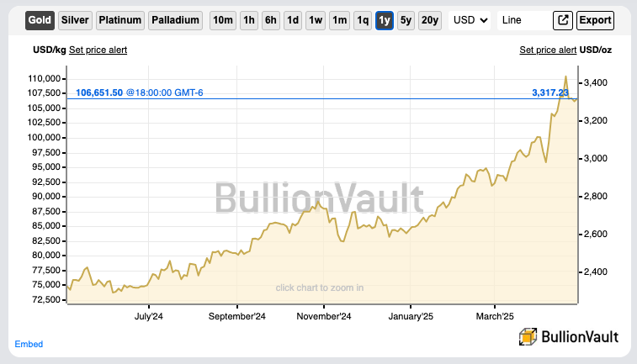This screenshot has width=637, height=364.
Task: Set the time range to 1q
Action: click(x=363, y=20)
